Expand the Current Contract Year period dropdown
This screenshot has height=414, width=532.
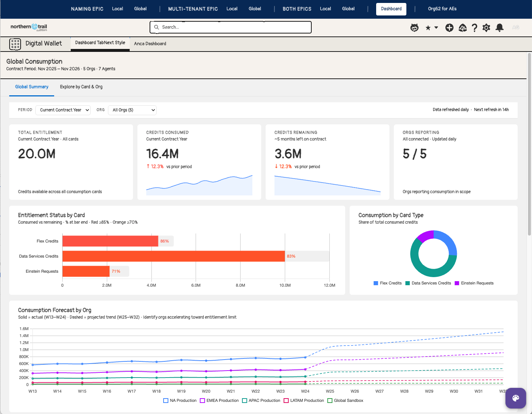(63, 110)
